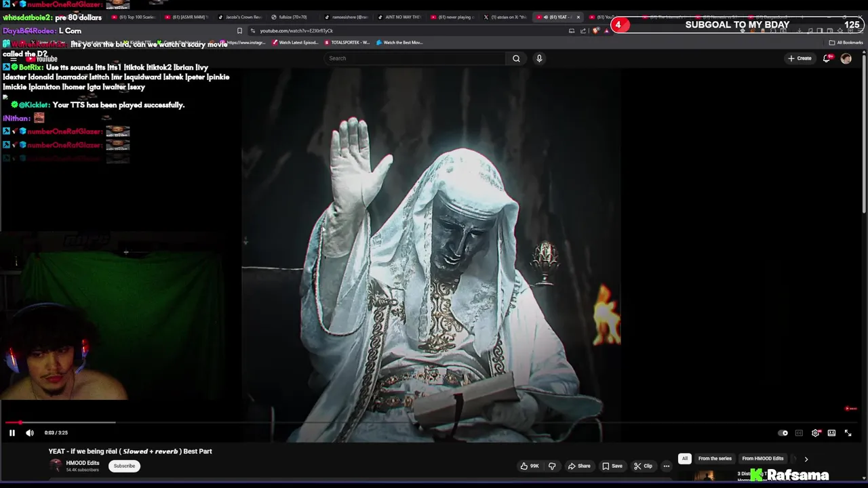Image resolution: width=868 pixels, height=488 pixels.
Task: Mute the video with the speaker icon
Action: pos(30,432)
